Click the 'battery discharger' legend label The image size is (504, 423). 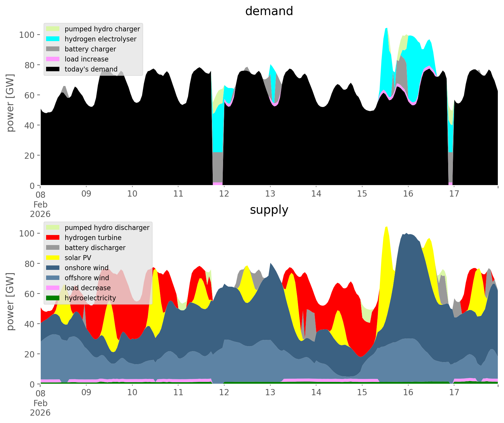coord(95,248)
